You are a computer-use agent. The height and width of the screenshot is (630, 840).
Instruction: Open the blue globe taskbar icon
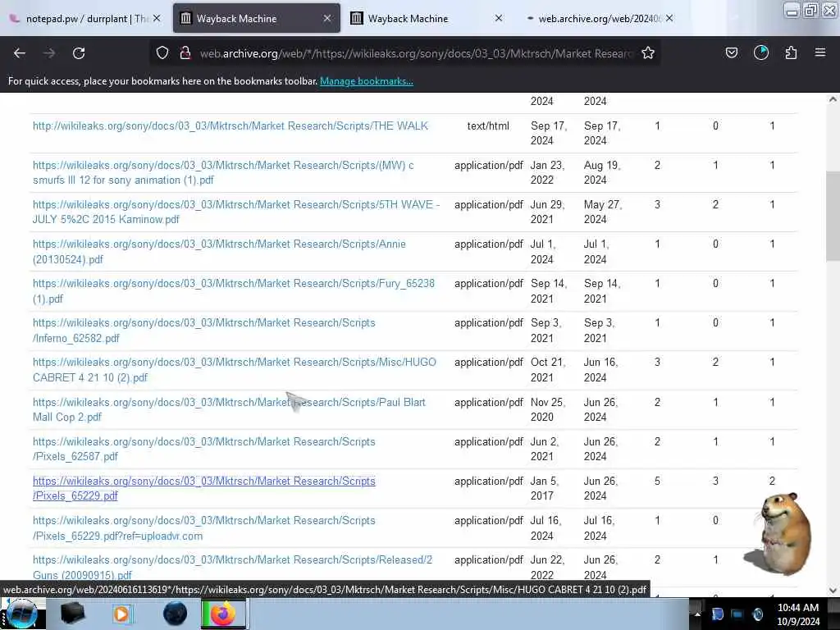coord(175,614)
